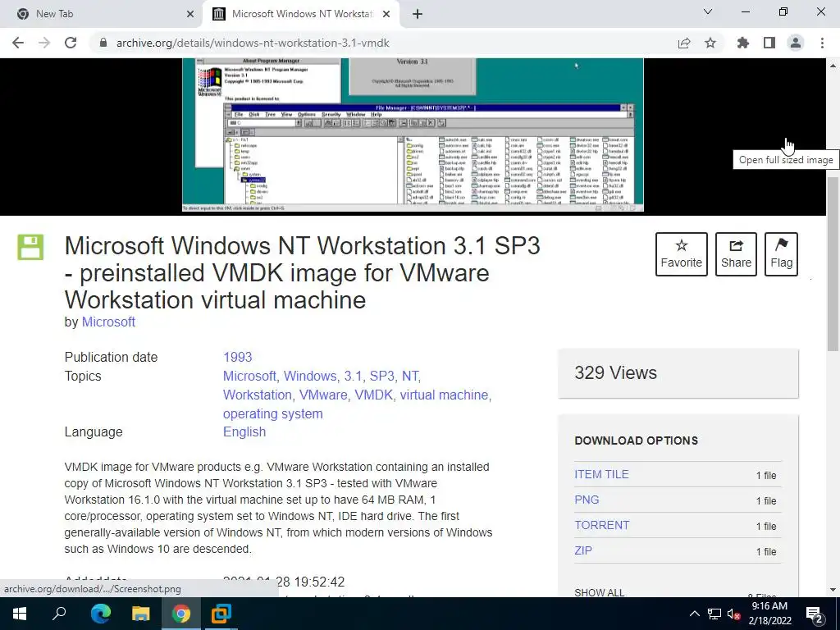
Task: Click the scrollbar down arrow
Action: [833, 590]
